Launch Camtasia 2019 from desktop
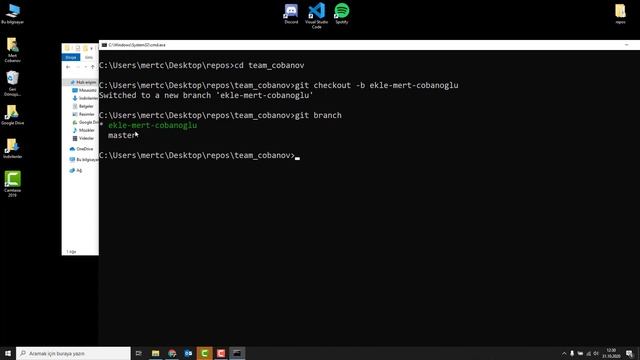The image size is (640, 360). coord(12,184)
